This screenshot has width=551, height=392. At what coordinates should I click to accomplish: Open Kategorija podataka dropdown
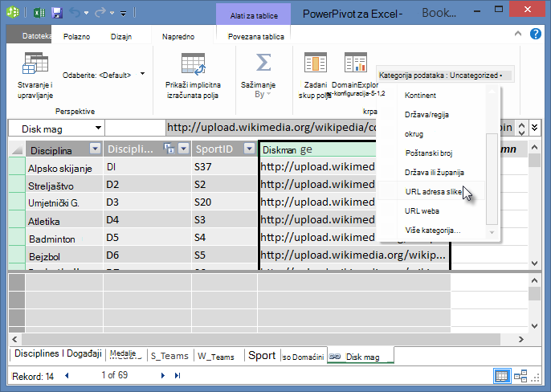[444, 75]
